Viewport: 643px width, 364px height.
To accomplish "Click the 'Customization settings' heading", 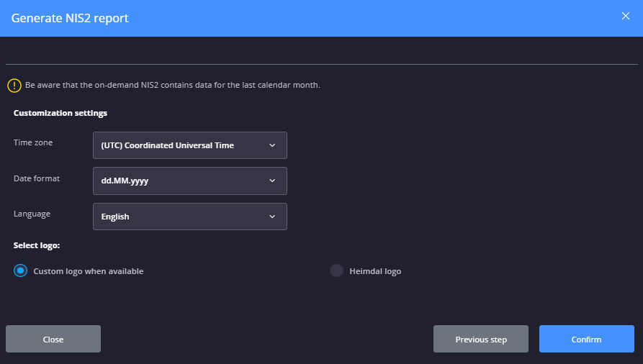I will (x=60, y=113).
